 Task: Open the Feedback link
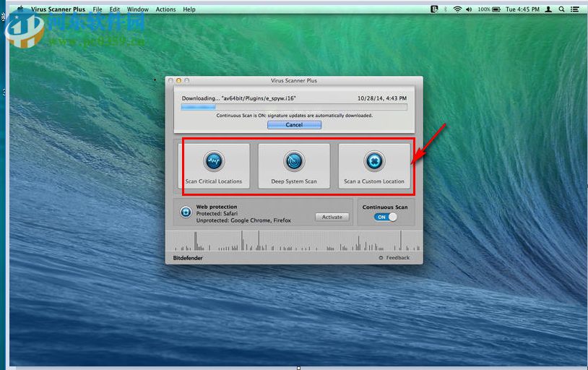coord(398,258)
